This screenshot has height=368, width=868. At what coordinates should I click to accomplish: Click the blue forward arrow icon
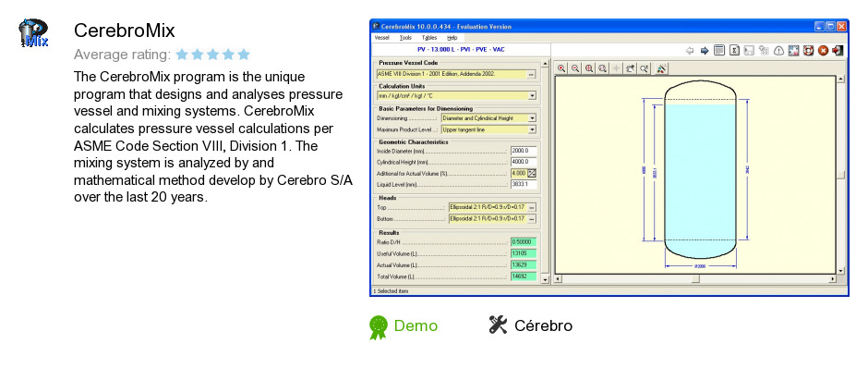(705, 51)
